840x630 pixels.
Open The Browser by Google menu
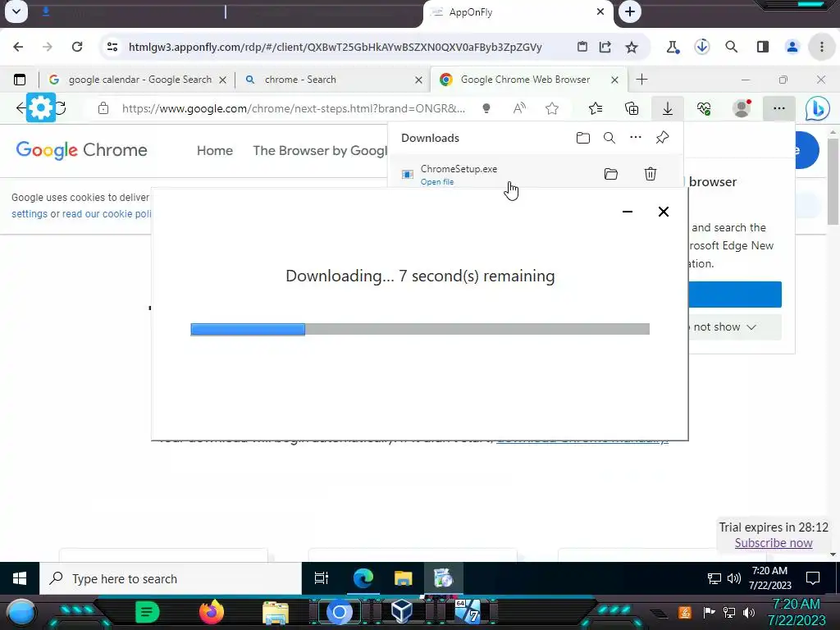pos(320,151)
